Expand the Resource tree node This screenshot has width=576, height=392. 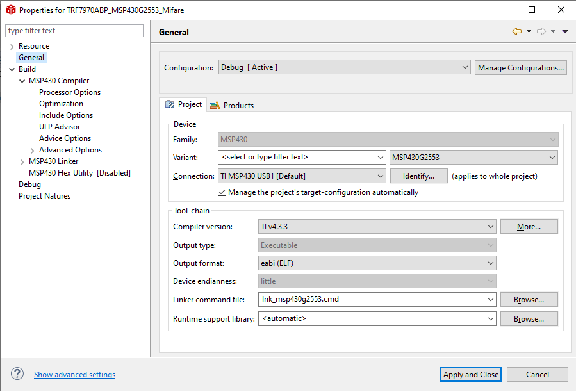tap(12, 46)
